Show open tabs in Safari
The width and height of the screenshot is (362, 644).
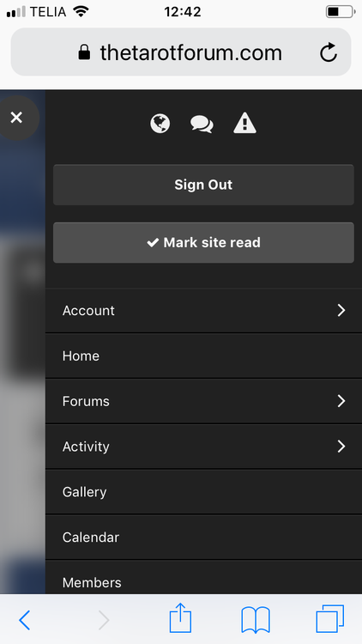pyautogui.click(x=330, y=618)
